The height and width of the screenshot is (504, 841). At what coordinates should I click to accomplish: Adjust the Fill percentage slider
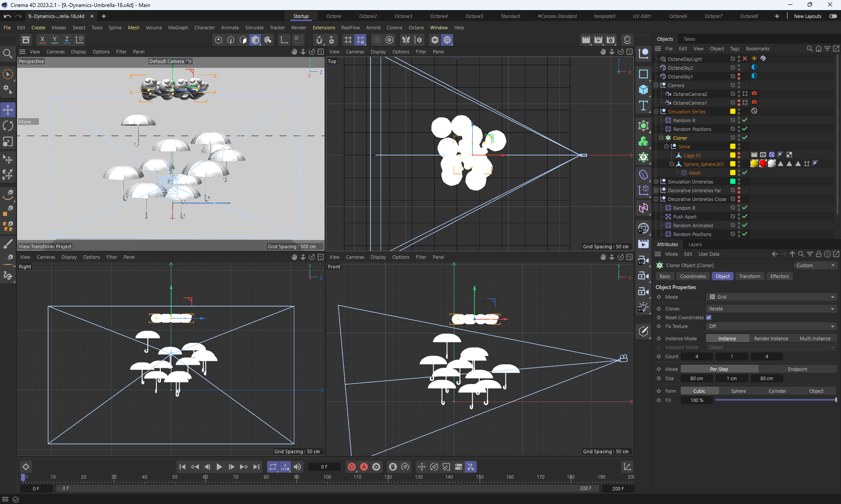tap(775, 400)
